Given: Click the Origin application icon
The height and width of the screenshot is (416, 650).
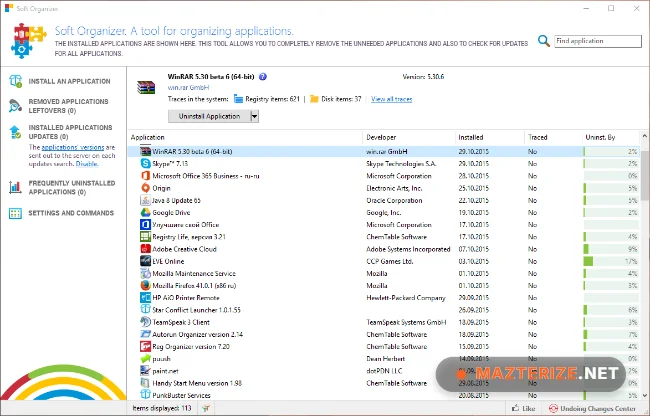Looking at the screenshot, I should point(146,188).
